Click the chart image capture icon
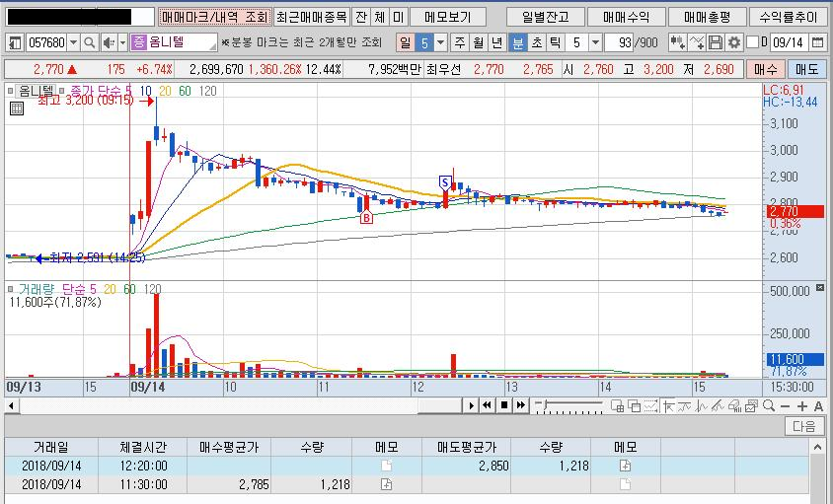 751,406
